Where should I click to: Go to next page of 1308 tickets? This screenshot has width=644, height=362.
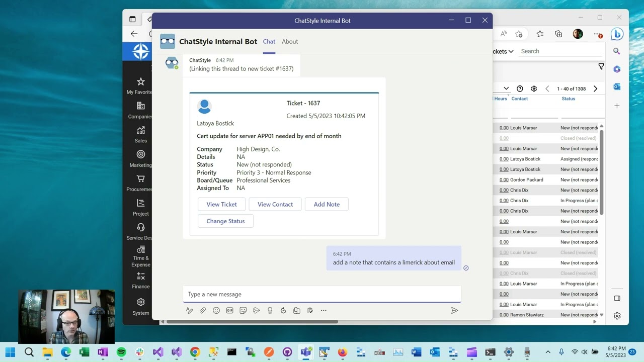[x=595, y=88]
